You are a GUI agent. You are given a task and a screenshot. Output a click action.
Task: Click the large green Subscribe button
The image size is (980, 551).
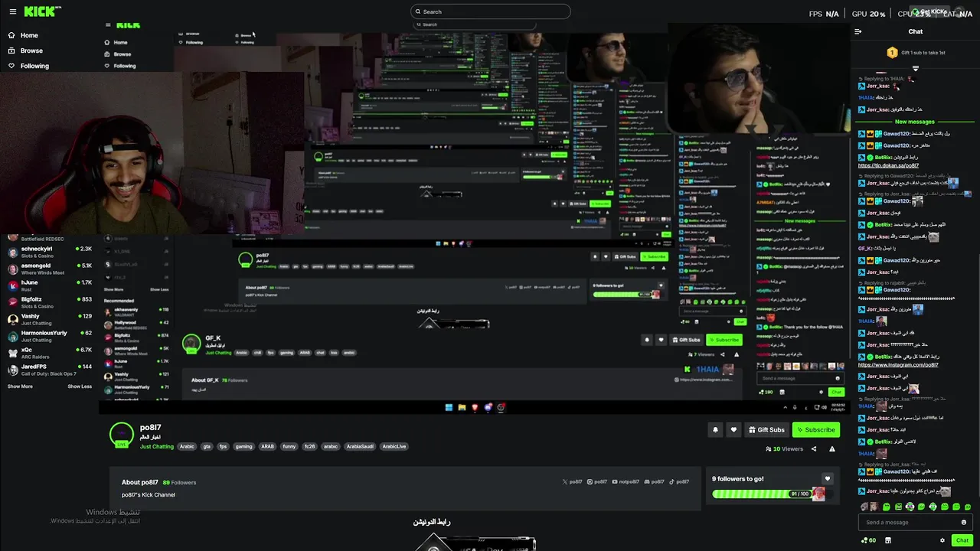[815, 430]
